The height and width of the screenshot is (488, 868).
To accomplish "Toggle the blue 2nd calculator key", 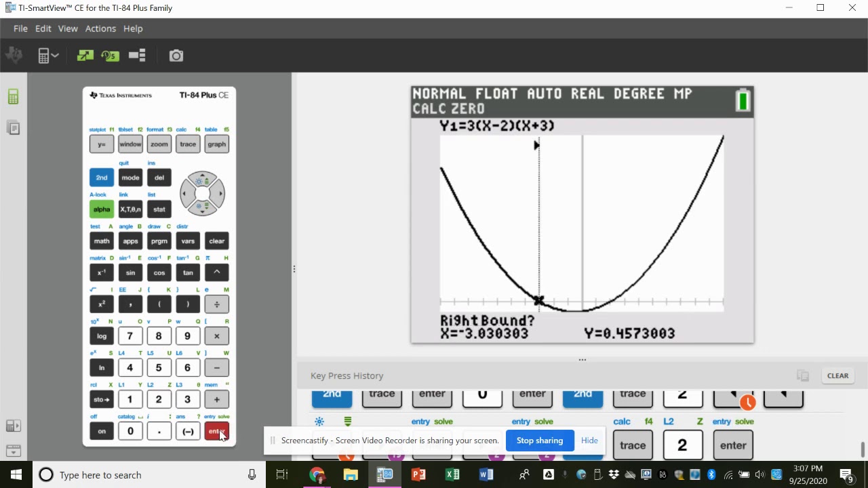I will click(x=102, y=178).
